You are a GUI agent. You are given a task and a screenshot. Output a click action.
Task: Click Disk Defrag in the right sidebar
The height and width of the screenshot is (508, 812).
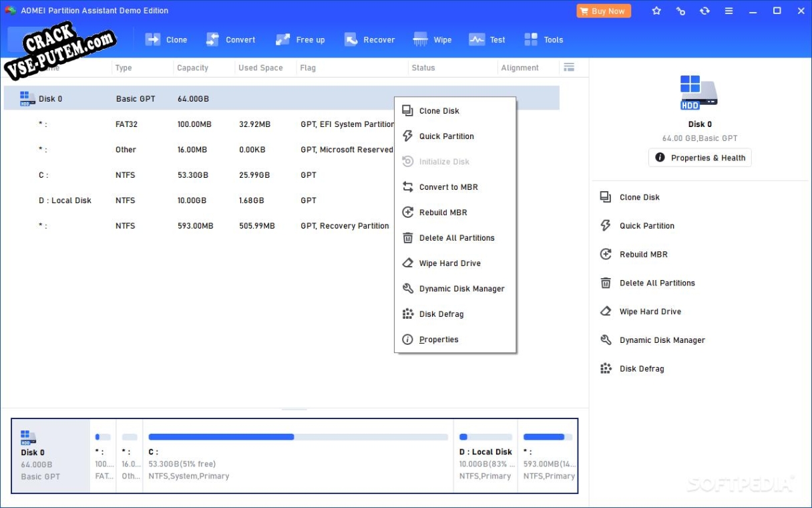point(632,369)
